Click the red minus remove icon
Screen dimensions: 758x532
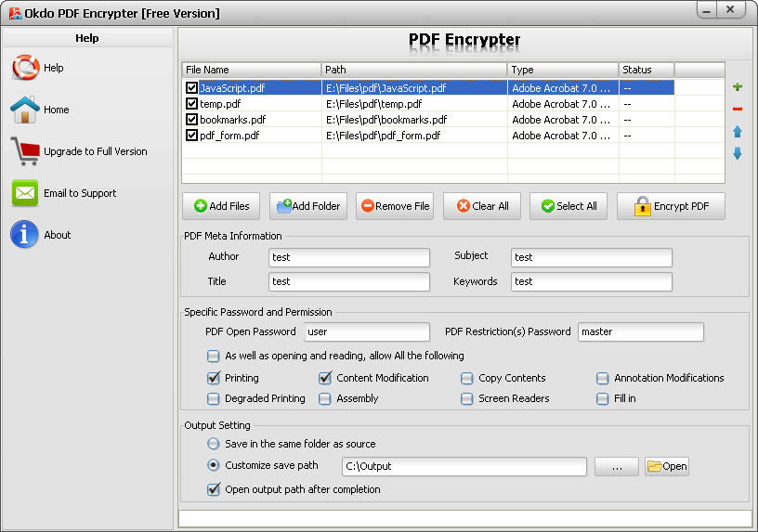[738, 109]
